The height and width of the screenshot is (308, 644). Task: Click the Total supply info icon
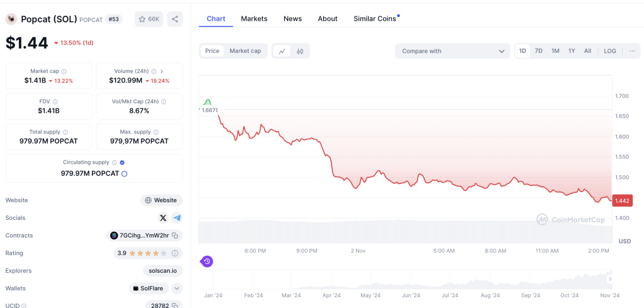coord(65,132)
